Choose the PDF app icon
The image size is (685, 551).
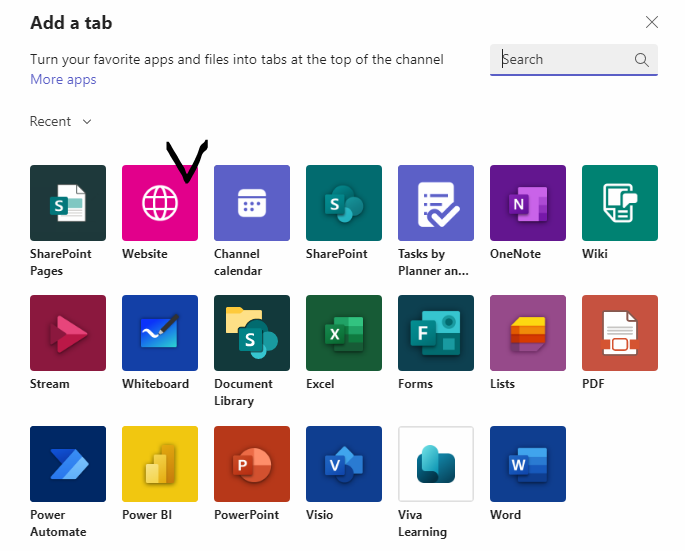click(x=620, y=333)
